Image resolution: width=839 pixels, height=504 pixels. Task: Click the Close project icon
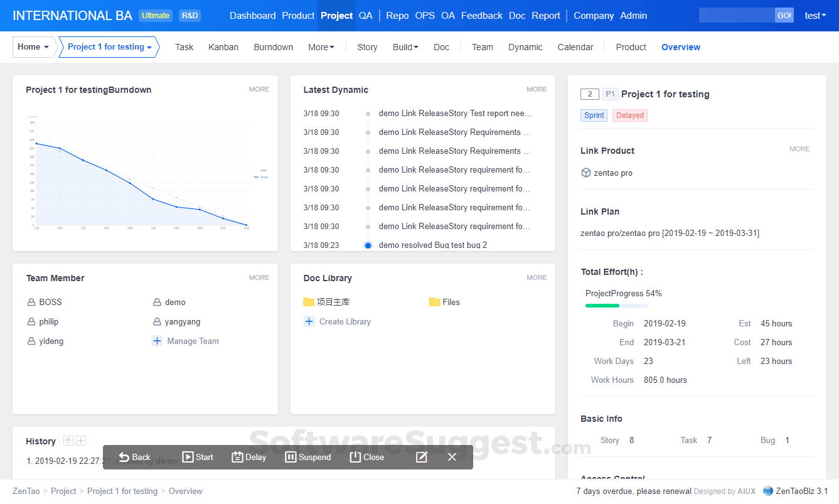pyautogui.click(x=355, y=457)
